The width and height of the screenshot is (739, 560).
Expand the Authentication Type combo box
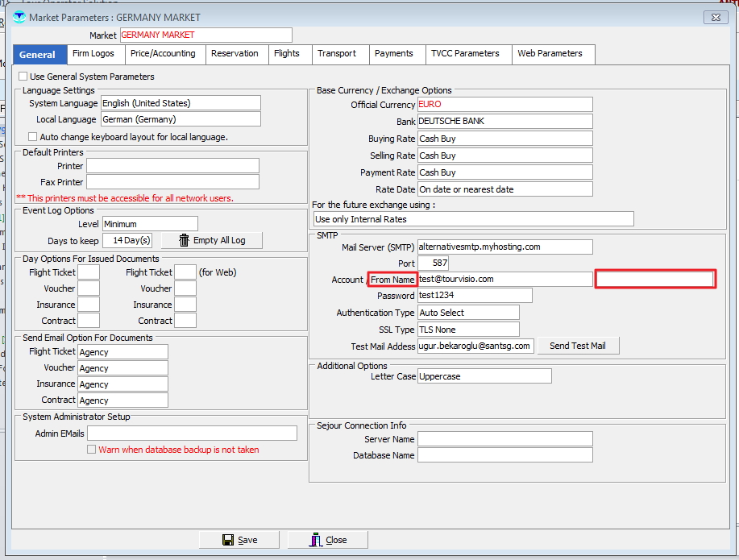467,313
